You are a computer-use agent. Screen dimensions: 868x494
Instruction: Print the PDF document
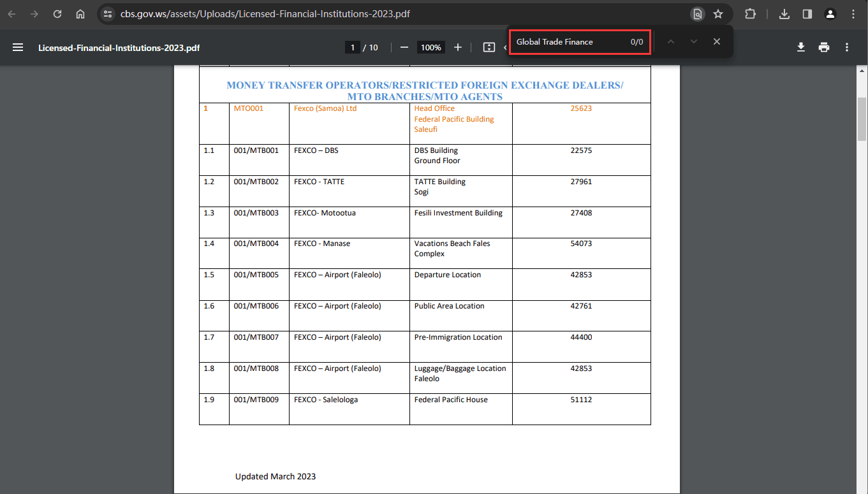point(824,47)
